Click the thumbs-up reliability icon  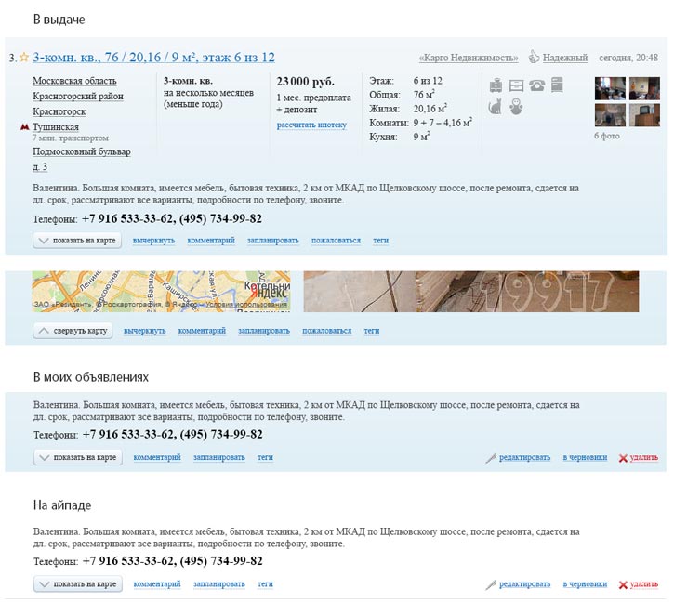(x=535, y=57)
